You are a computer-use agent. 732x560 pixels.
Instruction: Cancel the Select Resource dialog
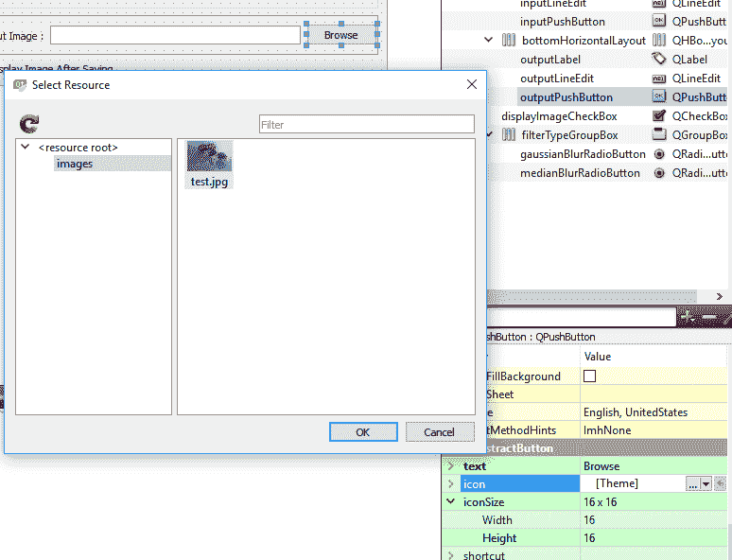click(x=440, y=432)
